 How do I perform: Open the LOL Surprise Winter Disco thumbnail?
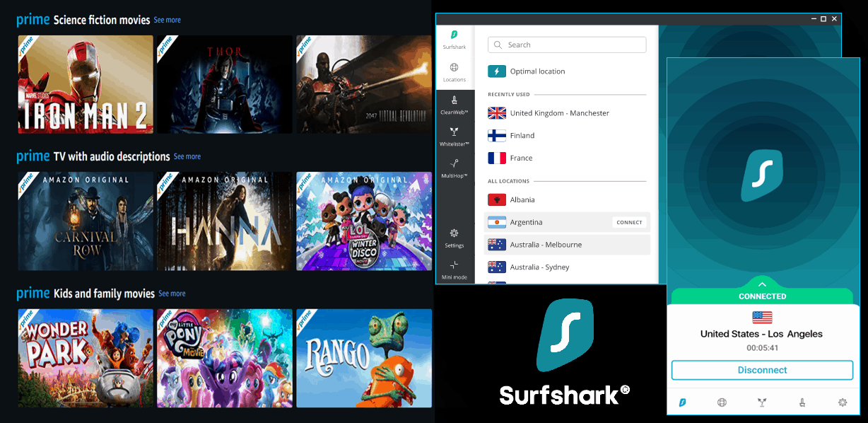[x=364, y=221]
